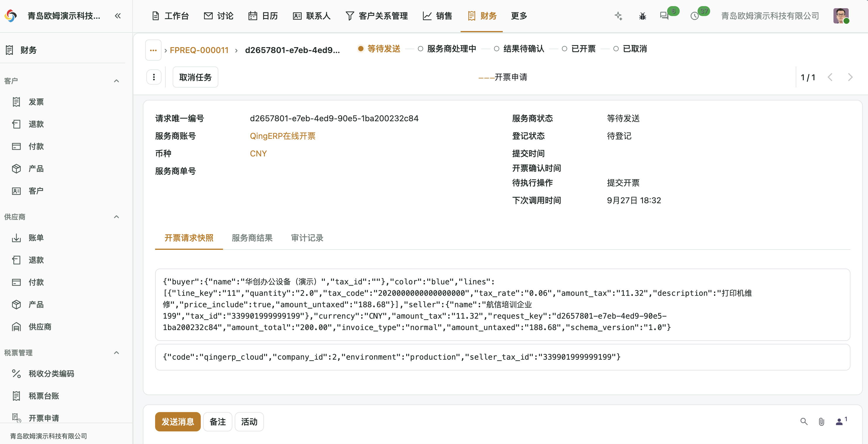Open the activities clock icon
The height and width of the screenshot is (444, 868).
pos(694,16)
